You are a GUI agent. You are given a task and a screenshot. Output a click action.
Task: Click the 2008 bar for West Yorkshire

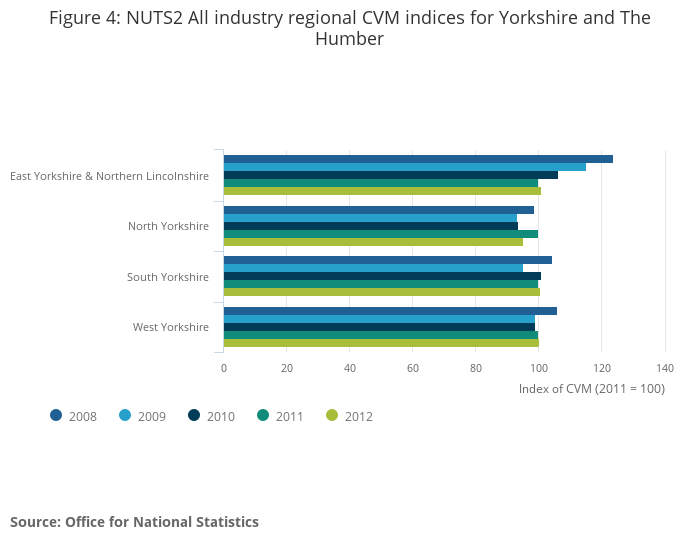389,311
